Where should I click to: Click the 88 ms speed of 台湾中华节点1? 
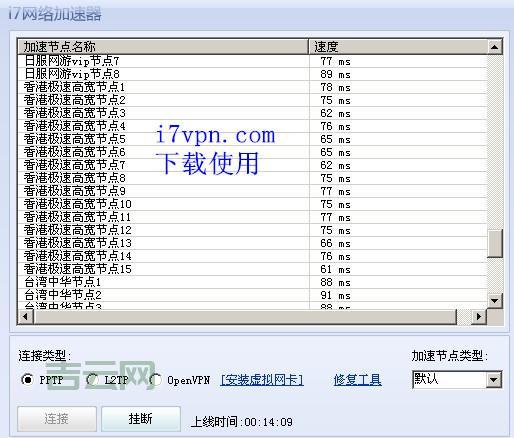(335, 282)
